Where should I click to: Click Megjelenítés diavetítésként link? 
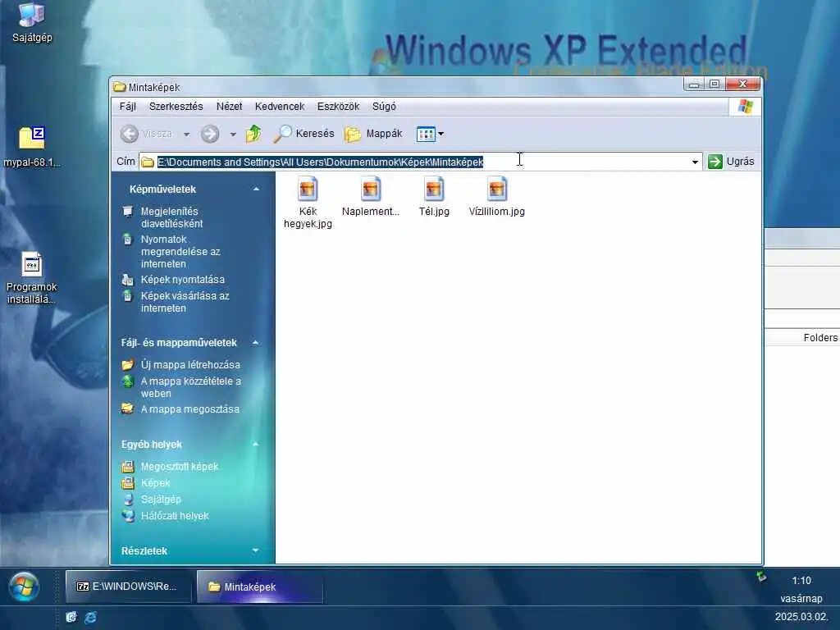tap(171, 217)
